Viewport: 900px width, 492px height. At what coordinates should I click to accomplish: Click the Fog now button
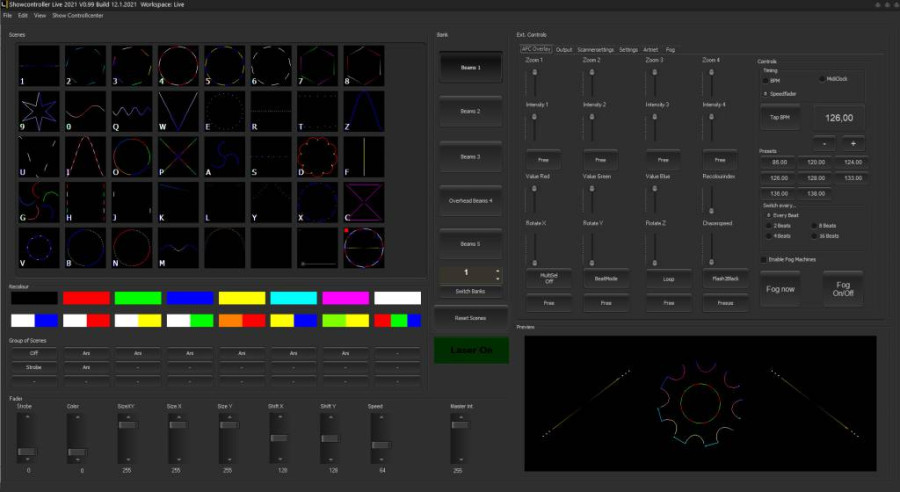click(x=781, y=289)
